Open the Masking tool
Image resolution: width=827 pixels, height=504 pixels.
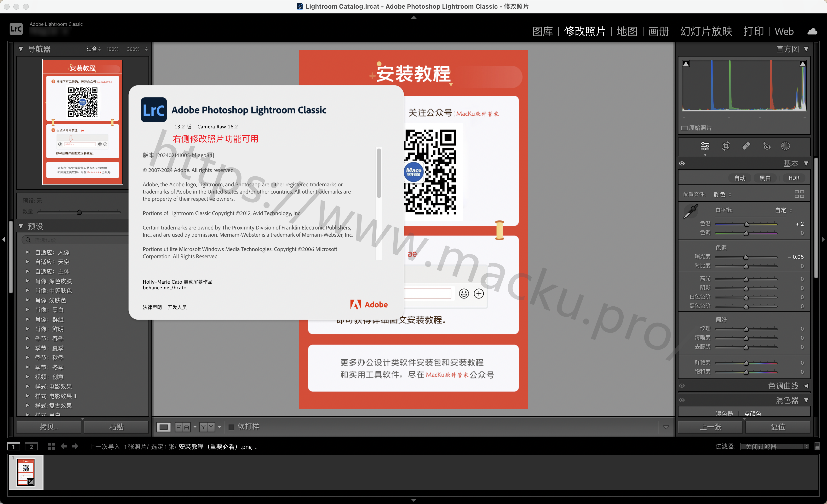[x=785, y=146]
